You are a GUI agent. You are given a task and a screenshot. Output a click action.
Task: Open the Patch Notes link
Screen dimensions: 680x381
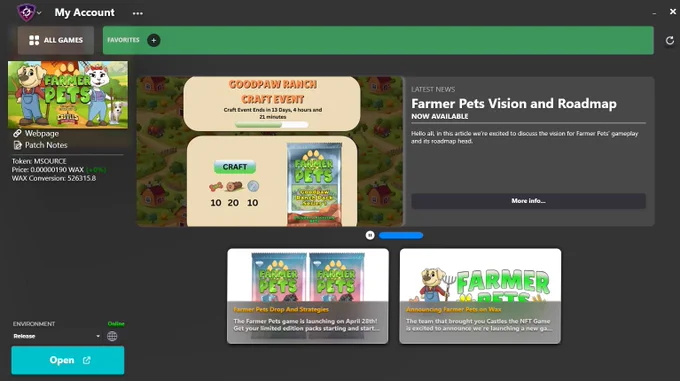46,145
